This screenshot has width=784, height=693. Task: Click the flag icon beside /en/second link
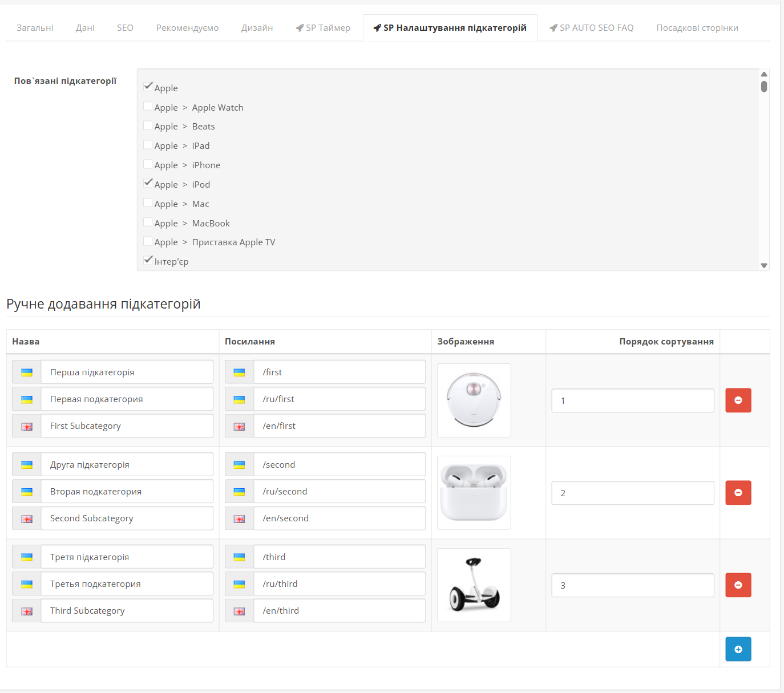click(240, 518)
